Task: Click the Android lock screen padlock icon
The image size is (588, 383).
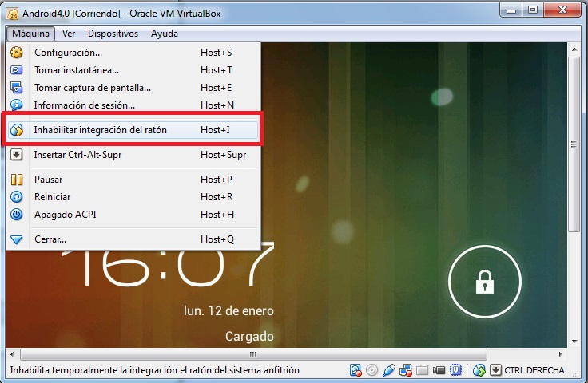Action: (x=484, y=282)
